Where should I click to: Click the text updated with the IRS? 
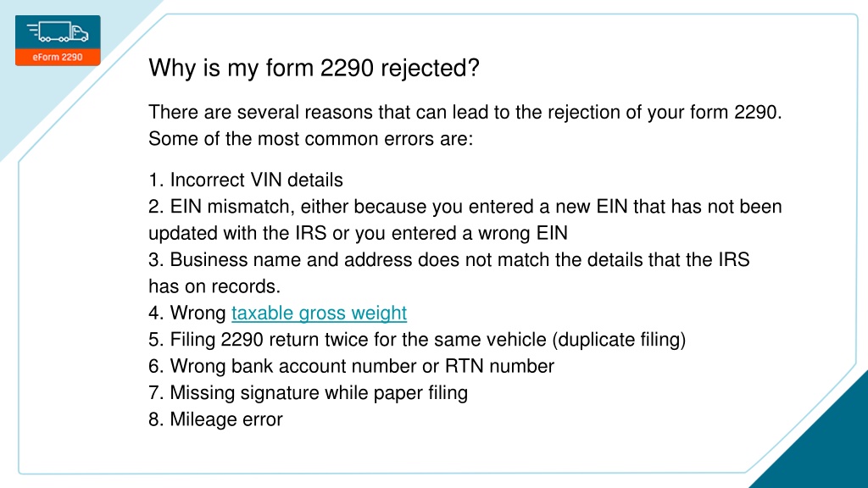pos(237,233)
